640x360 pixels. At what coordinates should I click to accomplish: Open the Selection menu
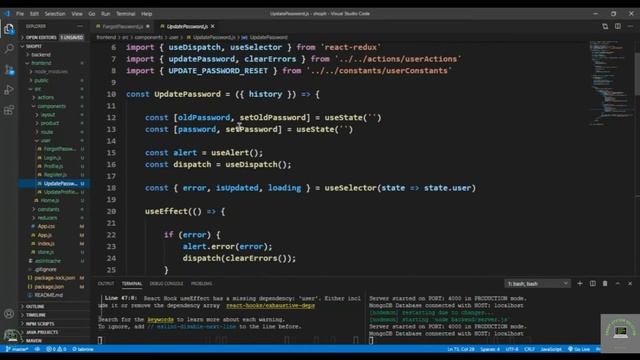tap(55, 14)
